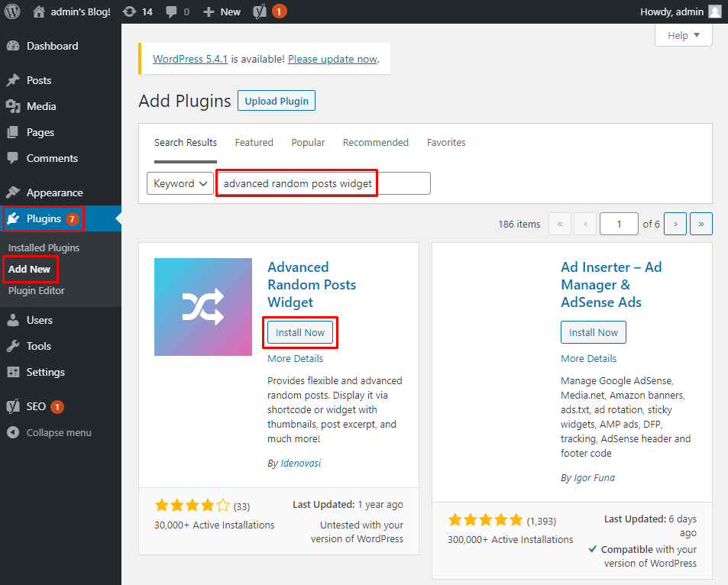Click the Please update now link
Viewport: 728px width, 585px height.
(x=332, y=59)
